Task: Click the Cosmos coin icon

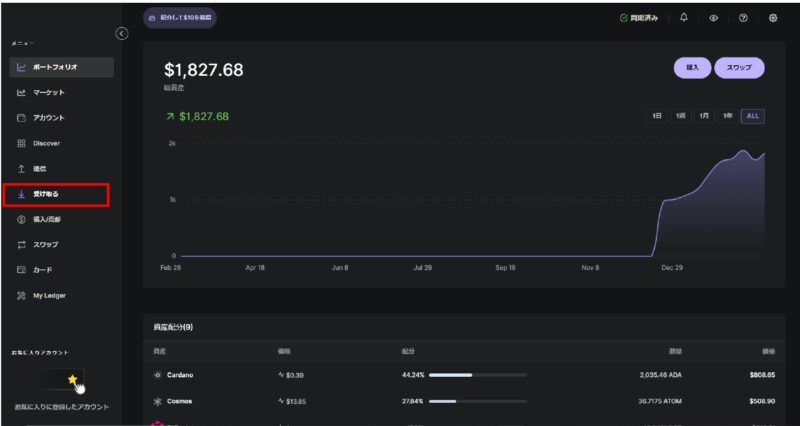Action: 157,401
